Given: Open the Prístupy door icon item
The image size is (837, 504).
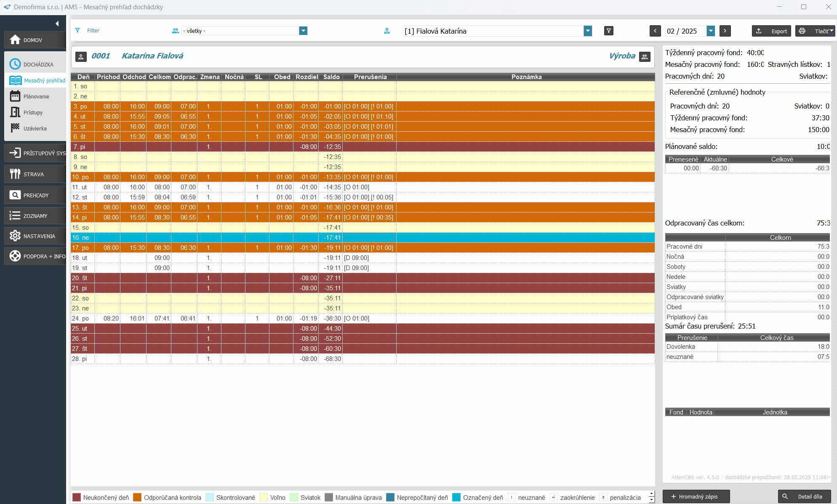Looking at the screenshot, I should pyautogui.click(x=15, y=112).
